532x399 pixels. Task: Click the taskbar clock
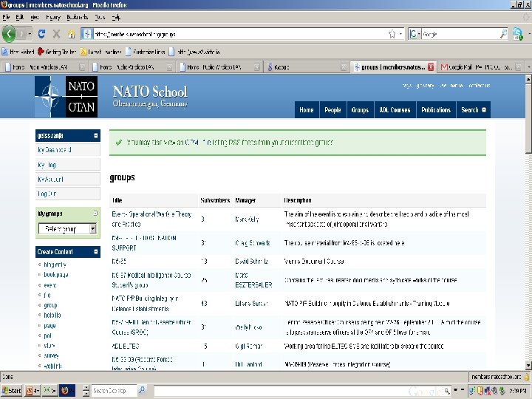517,391
